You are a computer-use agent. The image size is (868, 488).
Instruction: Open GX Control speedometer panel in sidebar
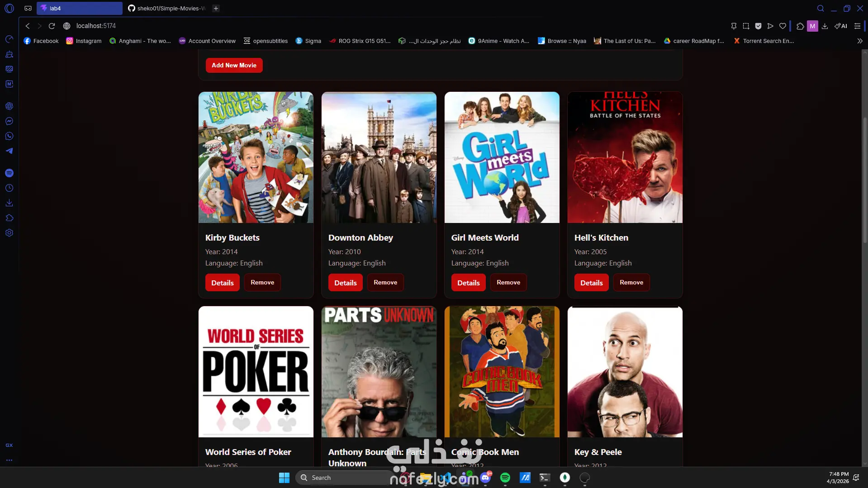pos(9,39)
